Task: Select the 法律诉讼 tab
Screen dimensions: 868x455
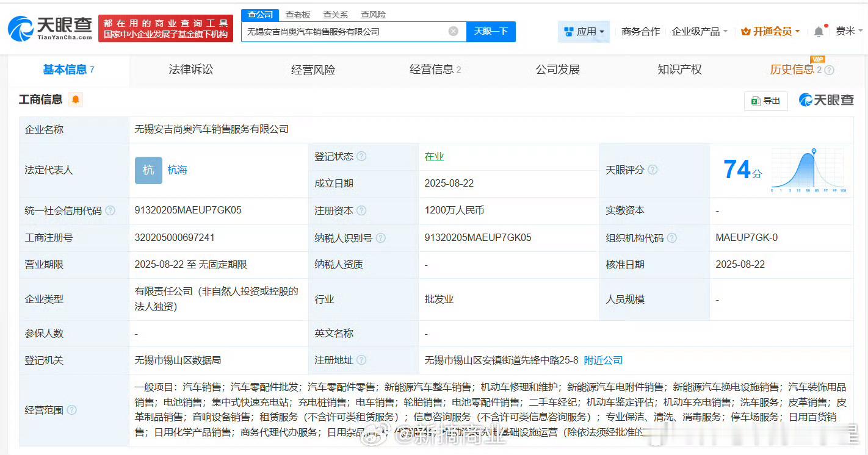Action: pyautogui.click(x=191, y=70)
